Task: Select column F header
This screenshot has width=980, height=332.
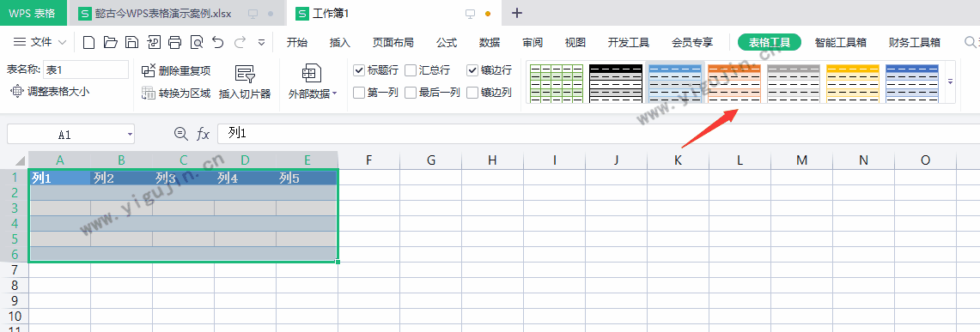Action: pos(368,160)
